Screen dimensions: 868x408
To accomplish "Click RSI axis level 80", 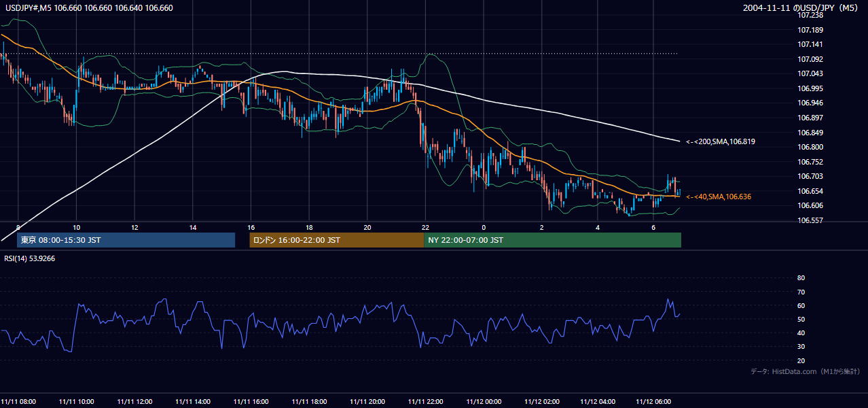I will 801,278.
